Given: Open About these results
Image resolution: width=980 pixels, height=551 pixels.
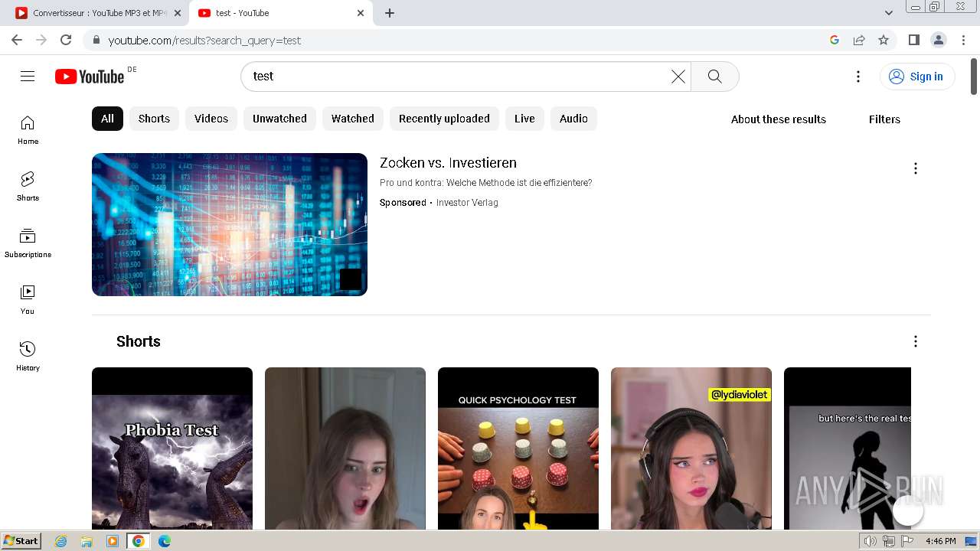Looking at the screenshot, I should (779, 119).
